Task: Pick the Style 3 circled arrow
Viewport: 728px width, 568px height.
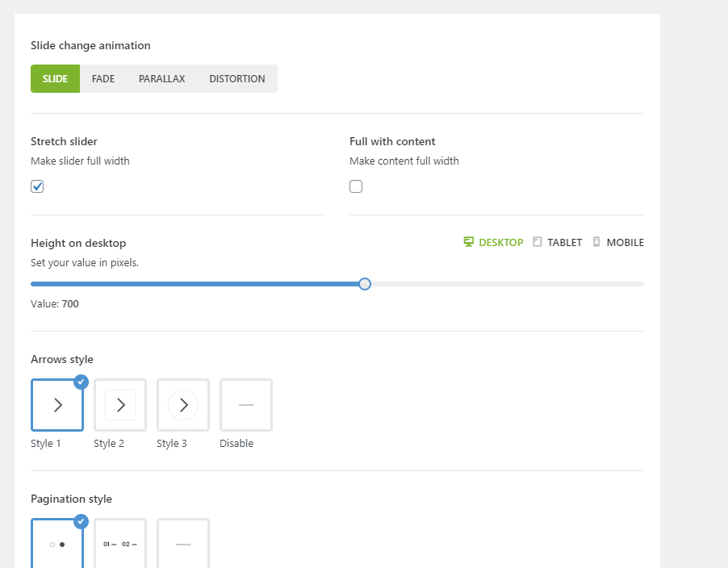Action: [x=183, y=405]
